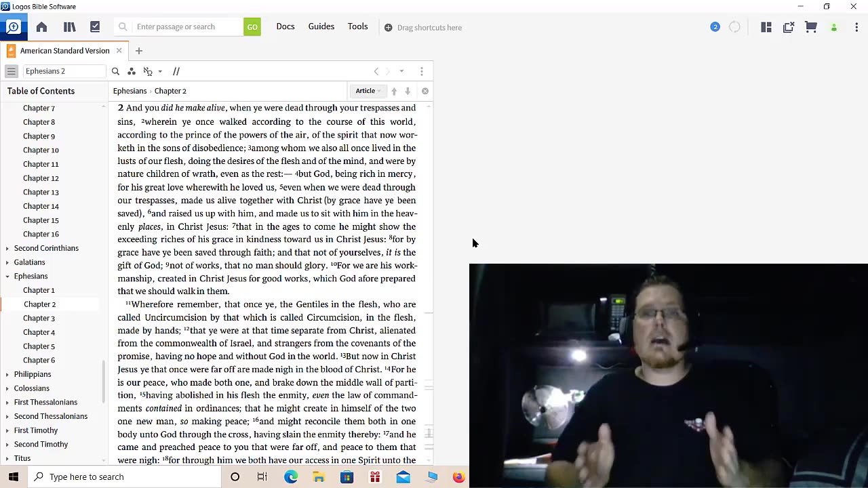Expand Second Thessalonians tree node
Viewport: 868px width, 488px height.
[7, 416]
